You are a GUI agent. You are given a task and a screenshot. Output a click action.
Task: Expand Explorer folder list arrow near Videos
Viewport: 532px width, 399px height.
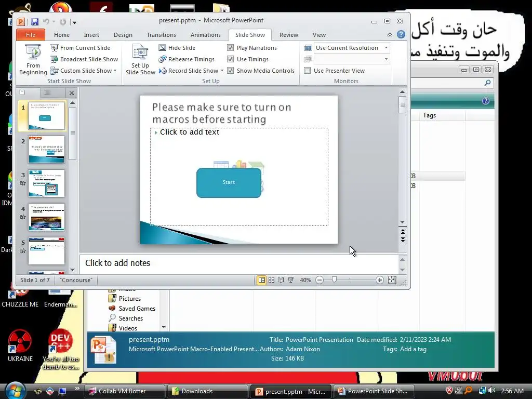164,327
